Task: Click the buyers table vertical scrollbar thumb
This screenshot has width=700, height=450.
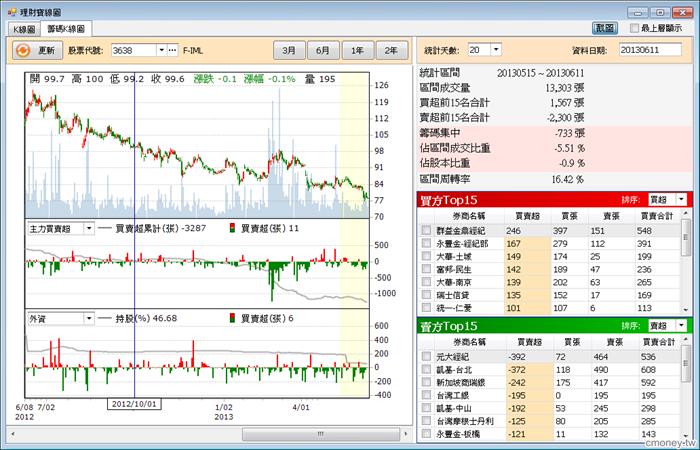Action: click(x=686, y=237)
